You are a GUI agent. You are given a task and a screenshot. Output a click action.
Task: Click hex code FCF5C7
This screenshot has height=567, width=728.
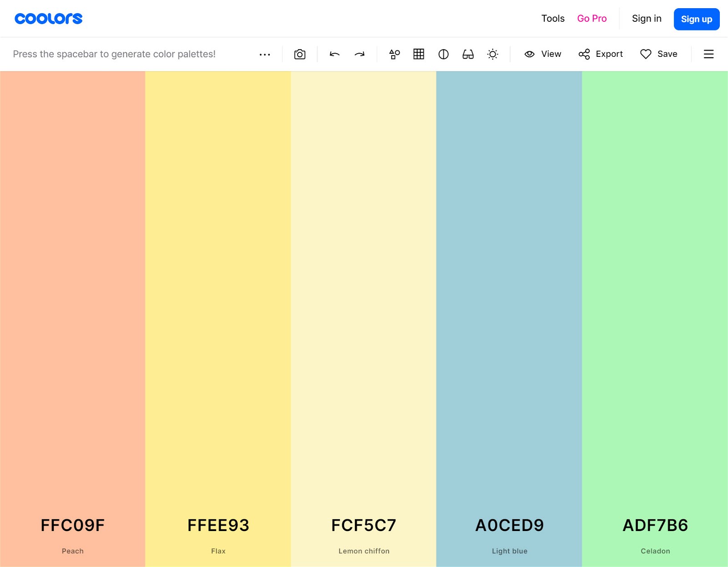[x=364, y=525]
